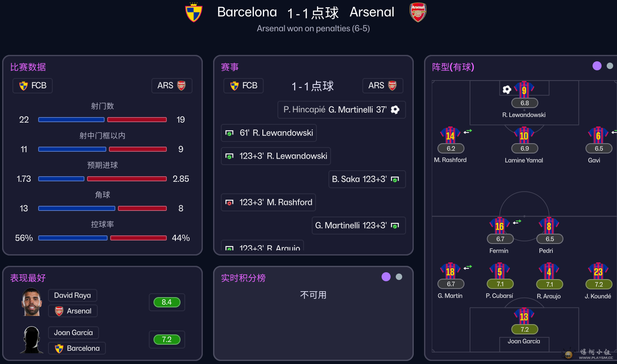Click the substitution arrows beside M. Rashford
The height and width of the screenshot is (364, 617).
point(468,132)
